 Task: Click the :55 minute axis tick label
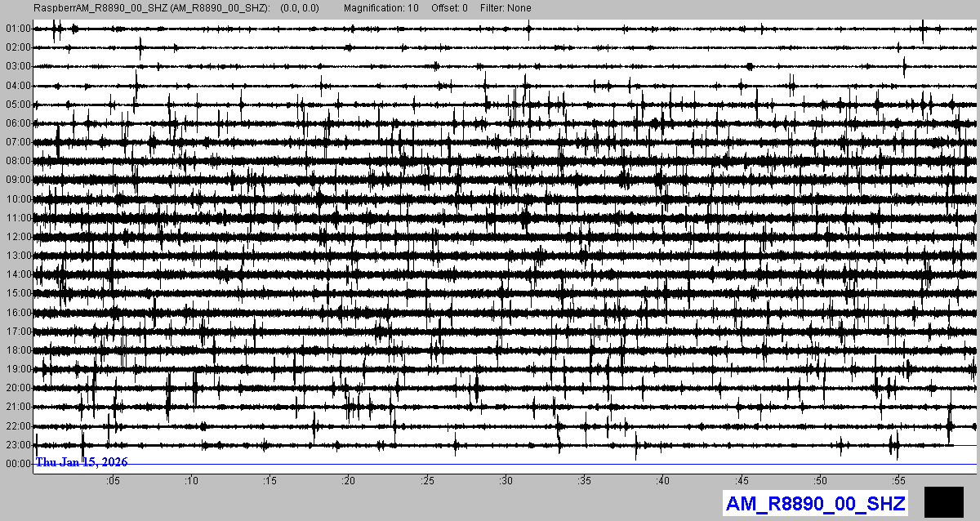pos(898,481)
